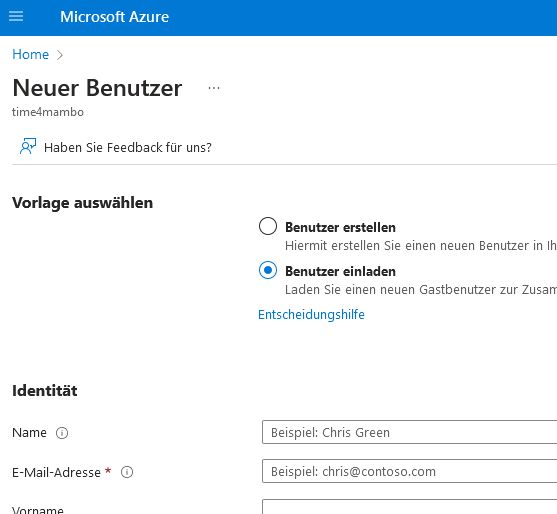557x514 pixels.
Task: Click the 'Benutzer erstellen' label text
Action: pyautogui.click(x=340, y=227)
